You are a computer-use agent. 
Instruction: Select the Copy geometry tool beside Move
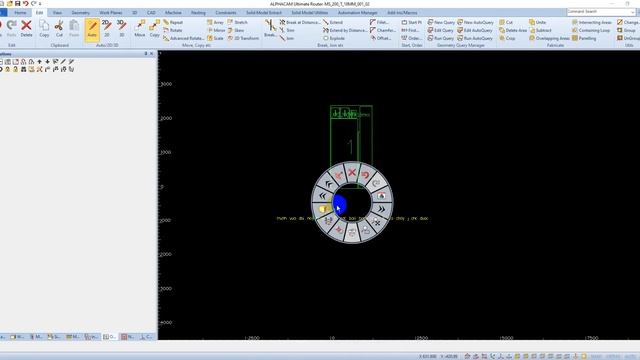[154, 28]
